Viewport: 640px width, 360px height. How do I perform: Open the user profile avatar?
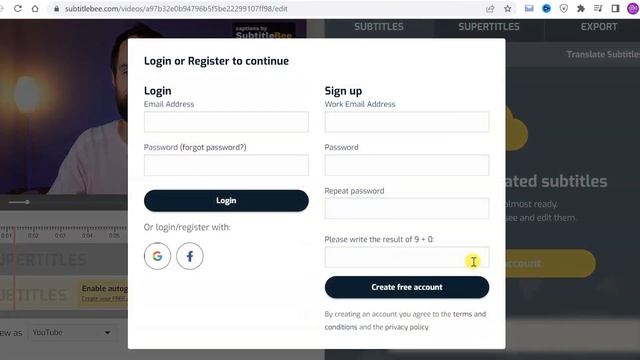[633, 9]
